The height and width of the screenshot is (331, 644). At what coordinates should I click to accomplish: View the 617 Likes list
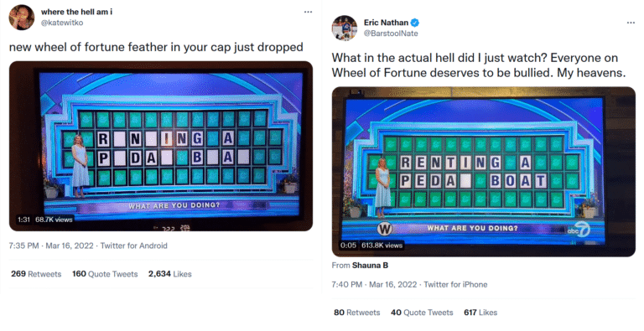pos(480,313)
